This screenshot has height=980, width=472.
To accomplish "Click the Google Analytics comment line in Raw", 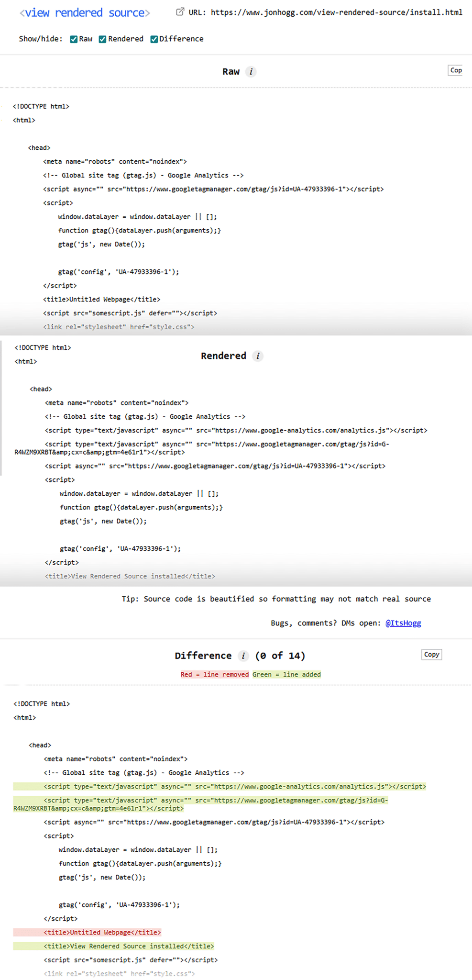I will [143, 176].
